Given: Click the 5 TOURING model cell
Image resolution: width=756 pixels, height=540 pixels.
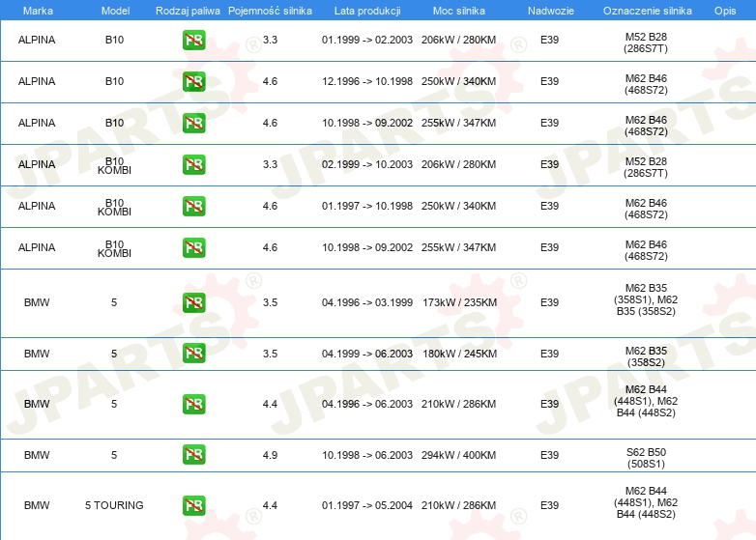Looking at the screenshot, I should click(114, 505).
